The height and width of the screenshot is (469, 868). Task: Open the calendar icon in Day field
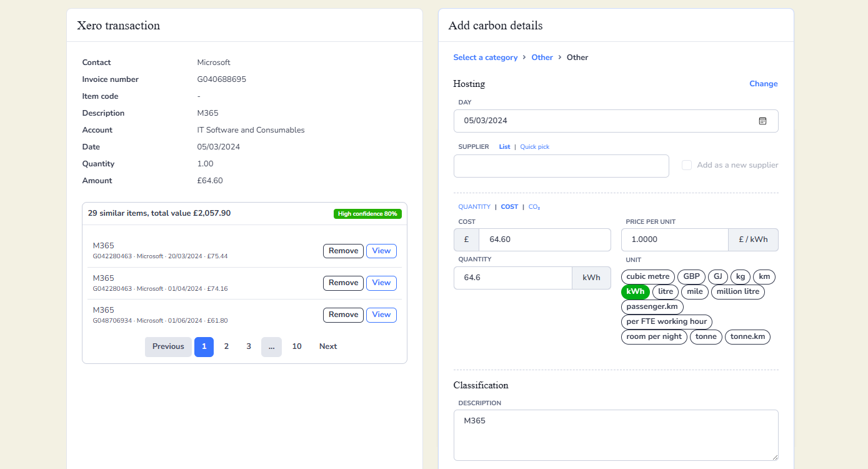(x=762, y=121)
